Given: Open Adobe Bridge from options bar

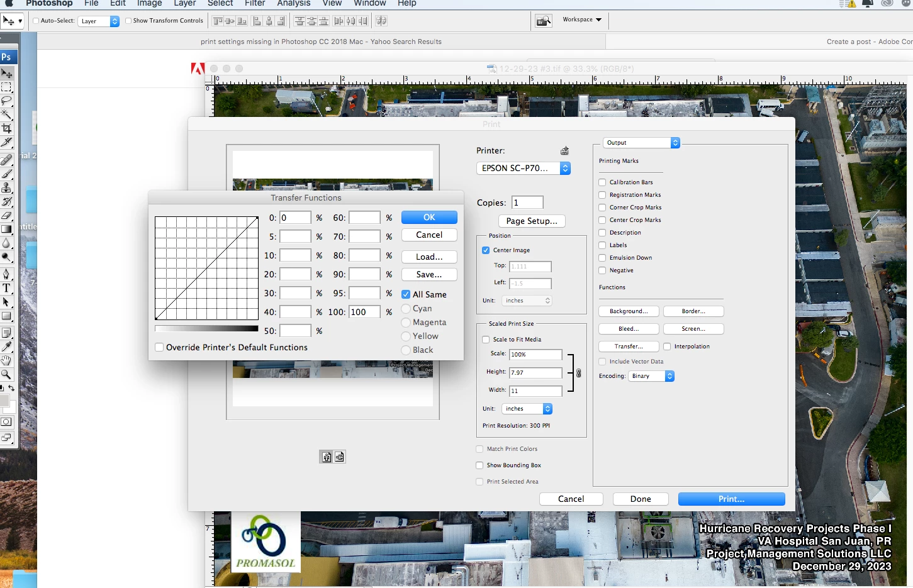Looking at the screenshot, I should tap(544, 21).
